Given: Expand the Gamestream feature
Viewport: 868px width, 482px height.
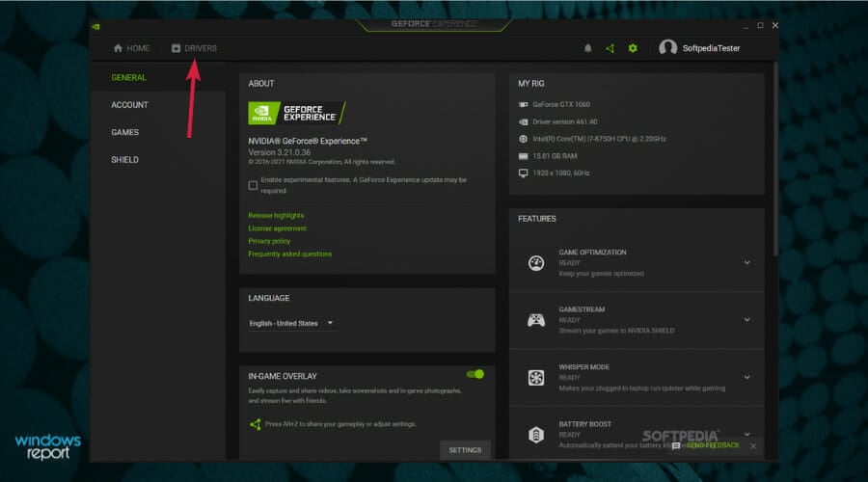Looking at the screenshot, I should pos(746,320).
